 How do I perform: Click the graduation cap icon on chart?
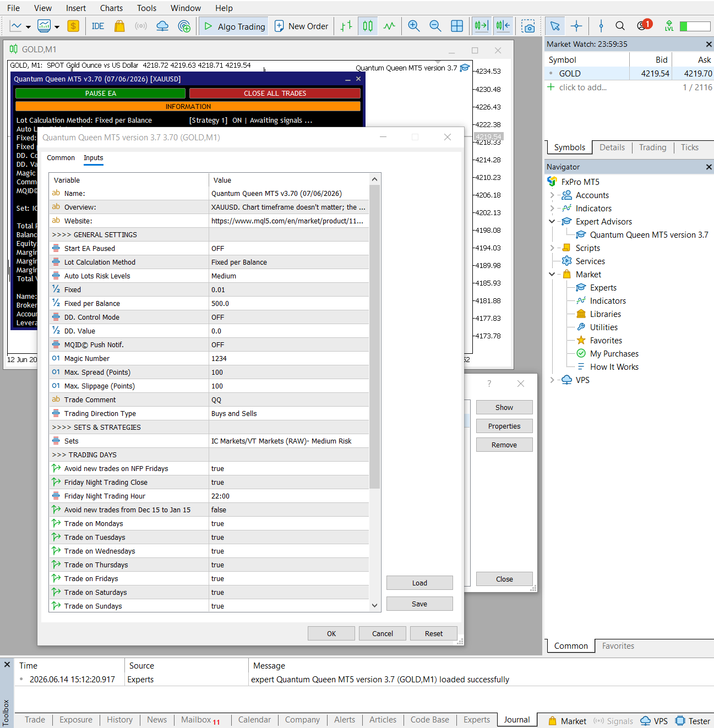[x=465, y=68]
